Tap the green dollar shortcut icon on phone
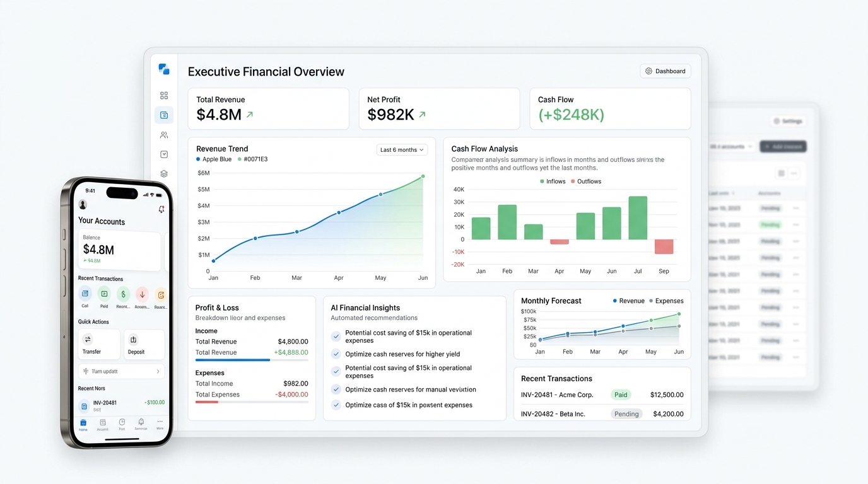The image size is (868, 484). pos(123,294)
